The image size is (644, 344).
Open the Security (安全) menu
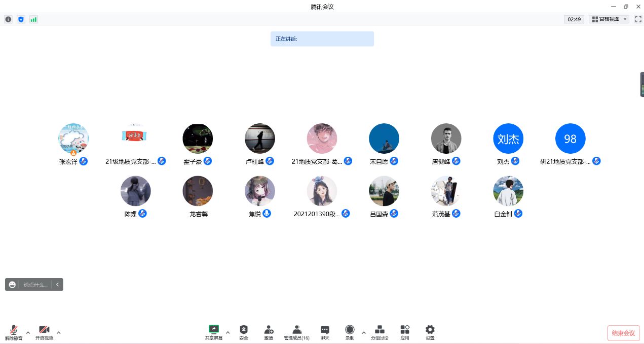pyautogui.click(x=244, y=332)
